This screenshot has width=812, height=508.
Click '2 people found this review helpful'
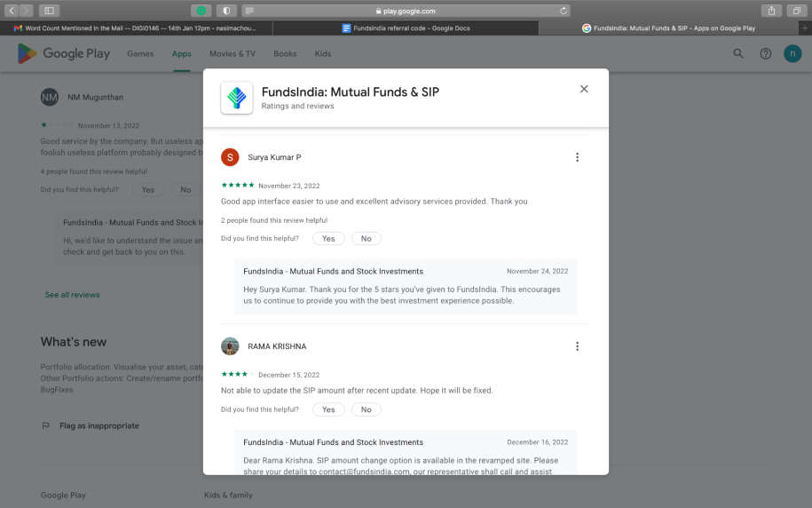(x=274, y=220)
